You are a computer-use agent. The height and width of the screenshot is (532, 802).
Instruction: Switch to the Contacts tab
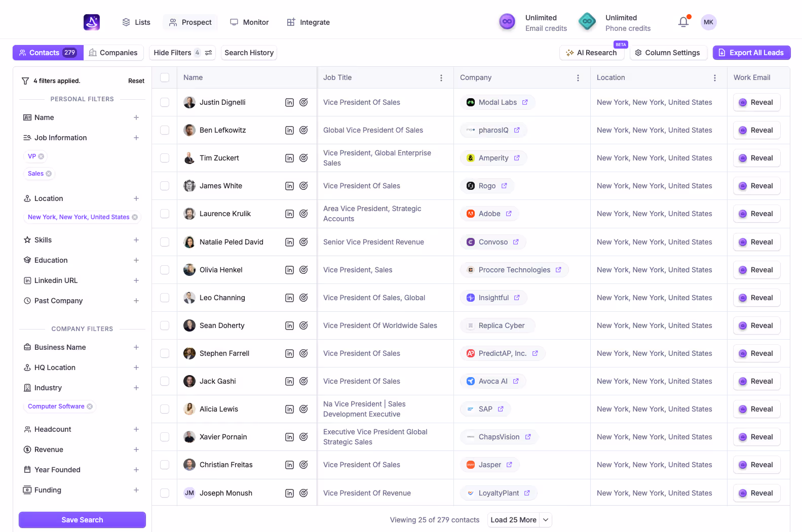(48, 53)
